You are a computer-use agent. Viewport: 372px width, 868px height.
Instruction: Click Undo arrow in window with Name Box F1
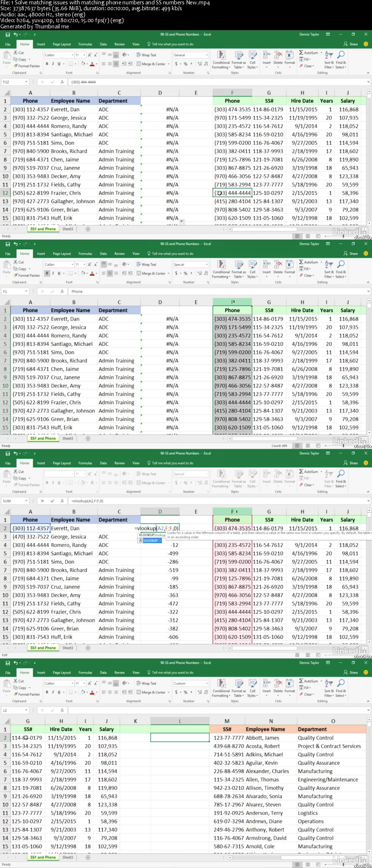[16, 244]
